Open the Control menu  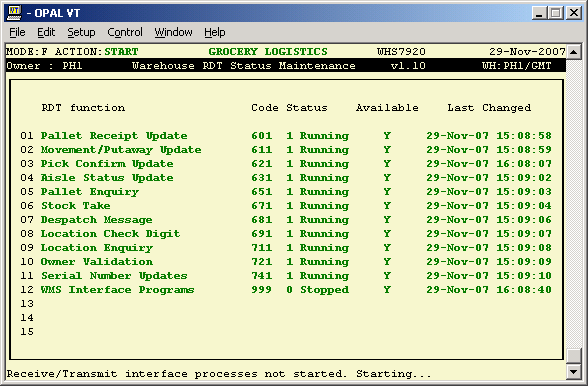pos(125,32)
